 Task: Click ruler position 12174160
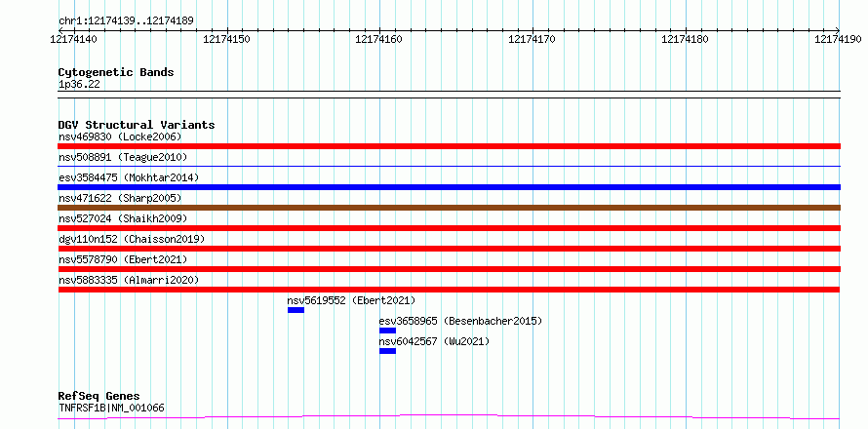pyautogui.click(x=379, y=39)
